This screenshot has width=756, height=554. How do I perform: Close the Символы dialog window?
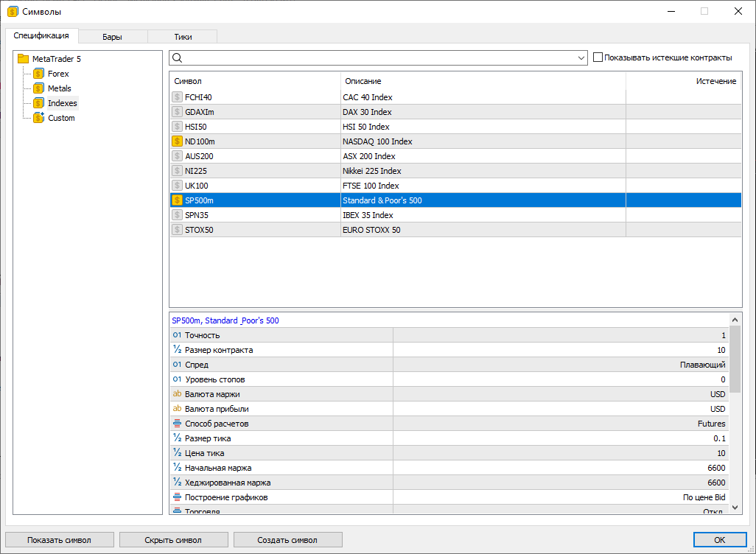click(738, 11)
